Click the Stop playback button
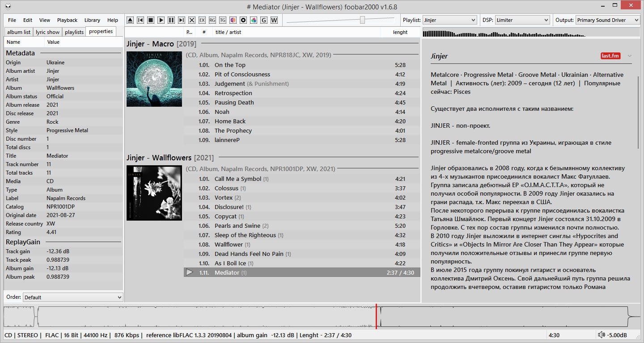This screenshot has width=644, height=343. 151,20
